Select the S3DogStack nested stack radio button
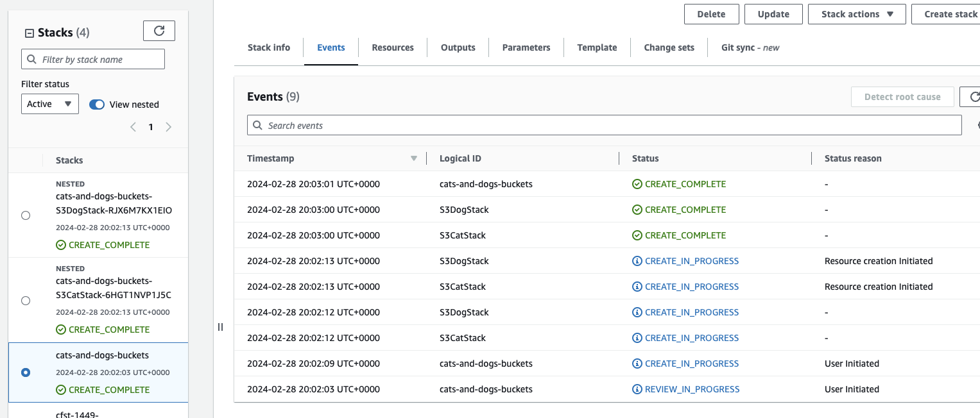Screen dimensions: 980x418 point(26,215)
